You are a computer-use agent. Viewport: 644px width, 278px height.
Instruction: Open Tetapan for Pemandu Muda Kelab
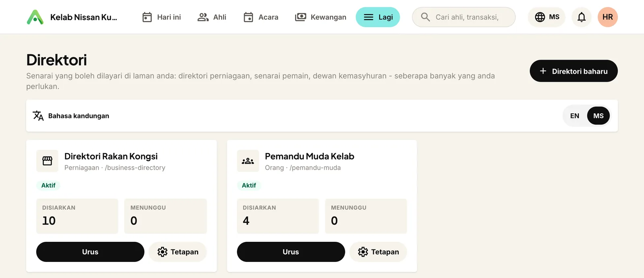pos(378,252)
